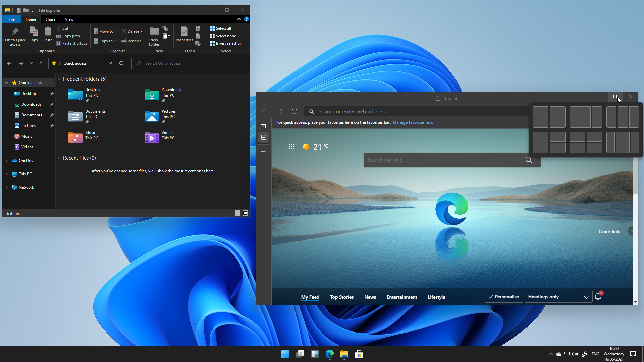Open the Headings only dropdown
Image resolution: width=644 pixels, height=362 pixels.
pyautogui.click(x=586, y=297)
